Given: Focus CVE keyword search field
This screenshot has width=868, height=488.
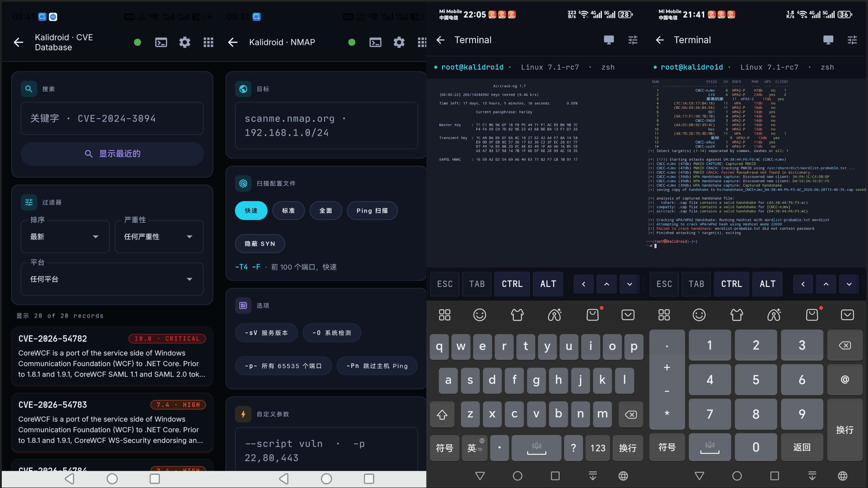Looking at the screenshot, I should click(112, 118).
